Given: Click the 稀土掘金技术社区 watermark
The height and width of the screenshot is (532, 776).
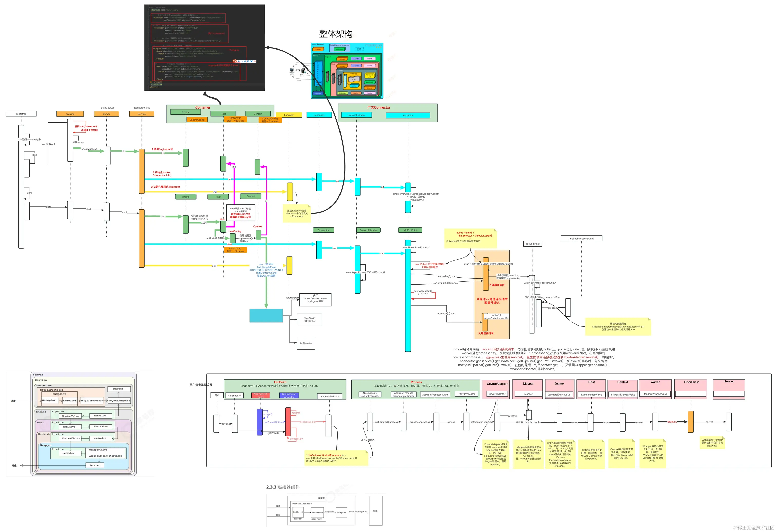Looking at the screenshot, I should pyautogui.click(x=753, y=527).
